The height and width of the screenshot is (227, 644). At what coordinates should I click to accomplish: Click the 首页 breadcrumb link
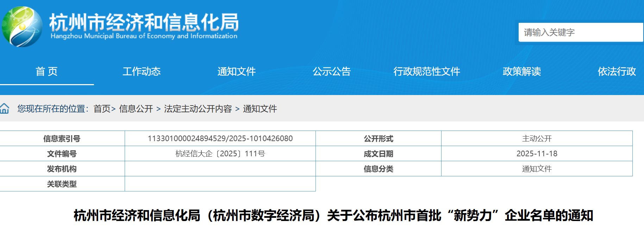(x=102, y=109)
